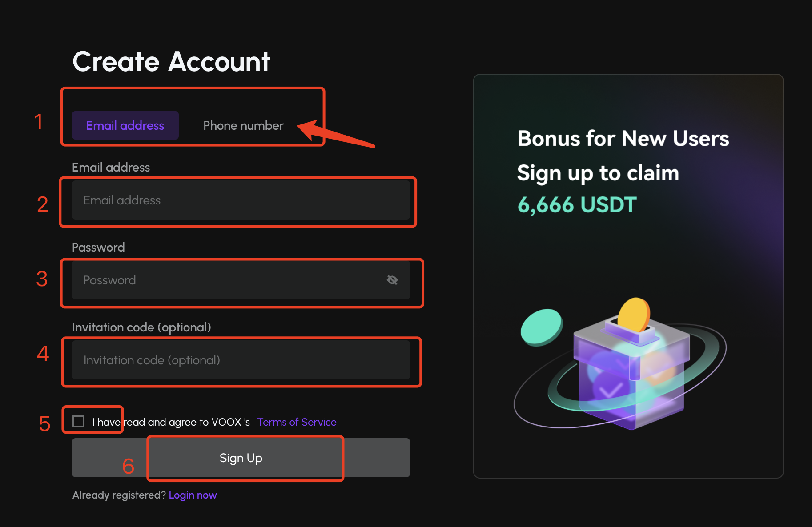The height and width of the screenshot is (527, 812).
Task: Select the Email address tab
Action: click(125, 126)
